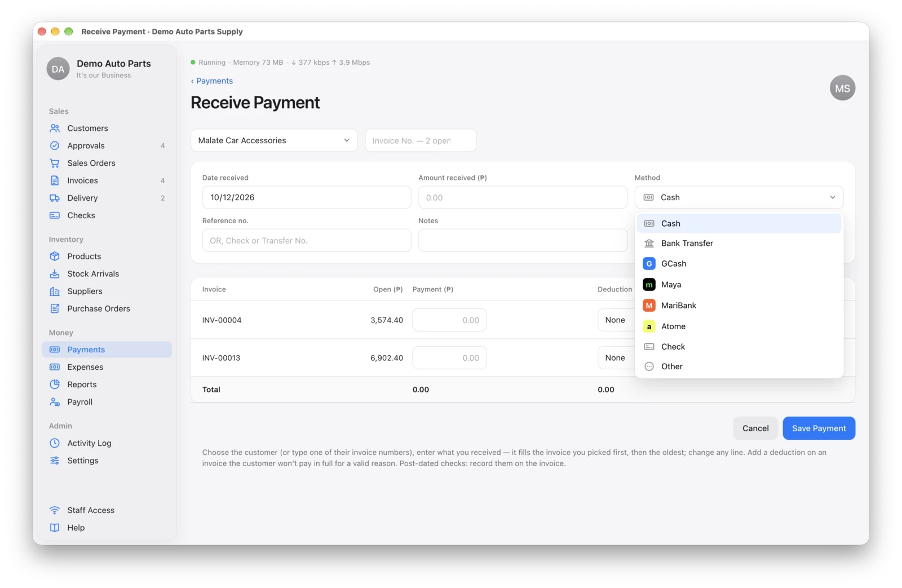
Task: Click the Invoices document icon
Action: [55, 181]
